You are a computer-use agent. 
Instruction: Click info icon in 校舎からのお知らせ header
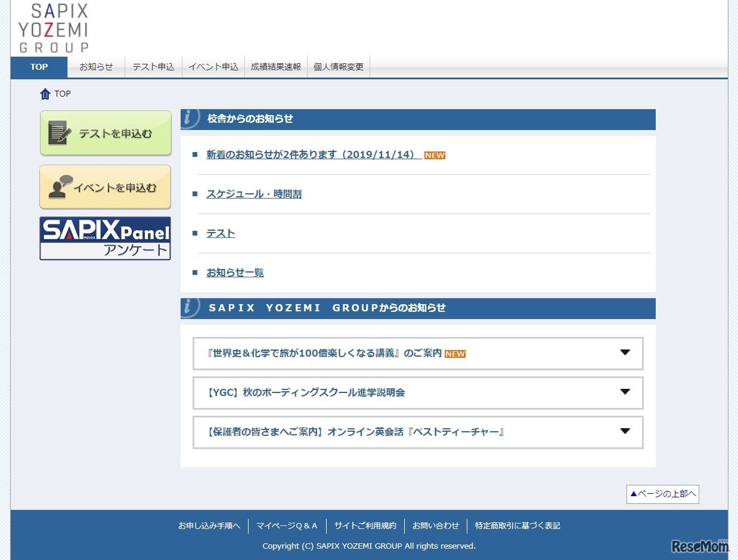point(190,119)
